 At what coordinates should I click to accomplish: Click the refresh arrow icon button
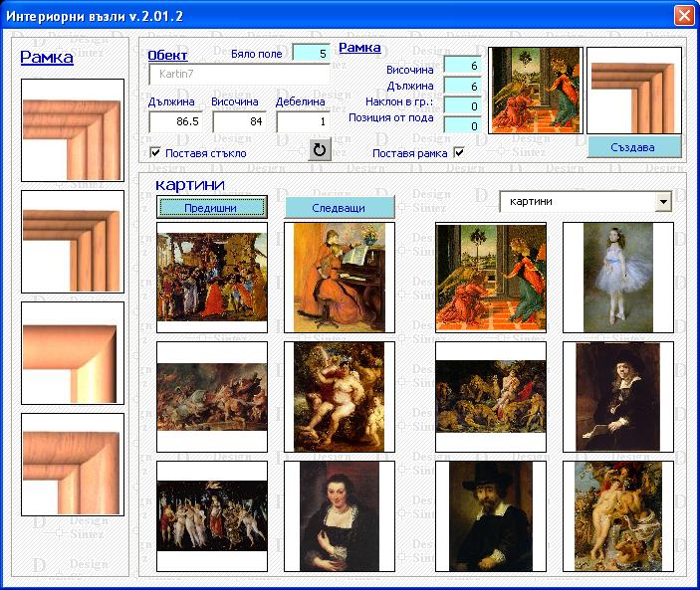tap(320, 150)
